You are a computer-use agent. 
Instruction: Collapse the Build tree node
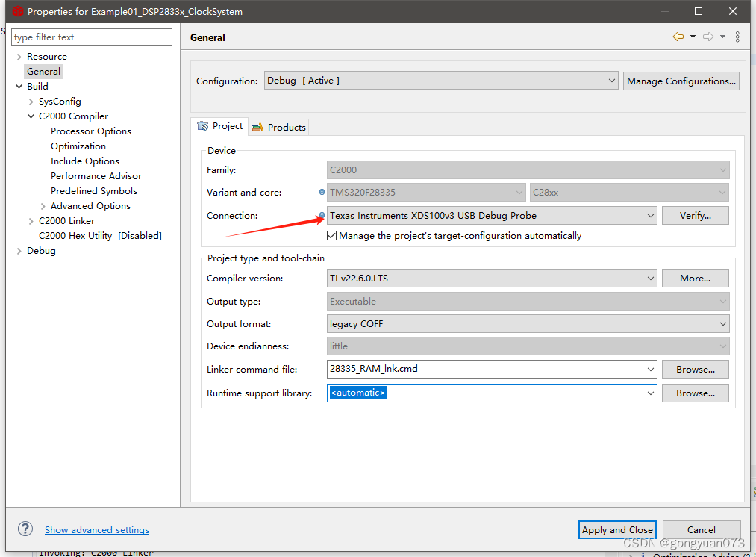click(19, 87)
